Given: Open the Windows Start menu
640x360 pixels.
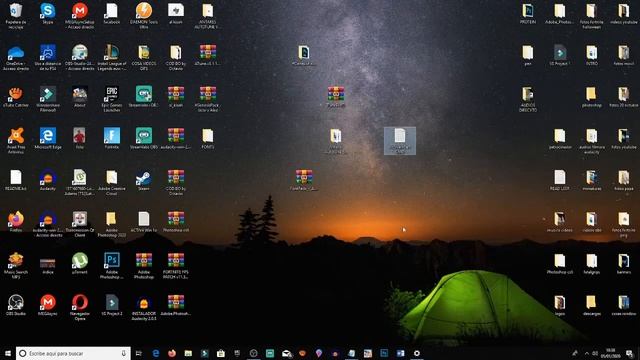Looking at the screenshot, I should pos(8,353).
